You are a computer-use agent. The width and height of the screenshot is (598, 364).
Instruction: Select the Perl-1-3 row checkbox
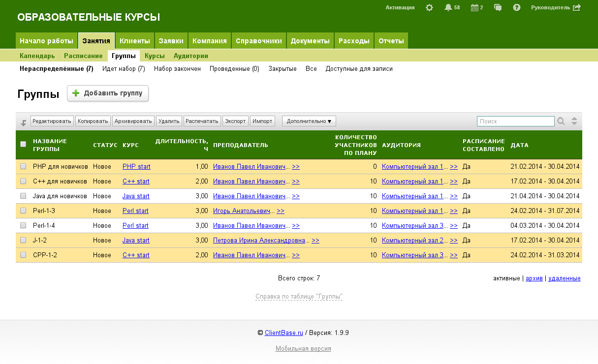(x=23, y=211)
